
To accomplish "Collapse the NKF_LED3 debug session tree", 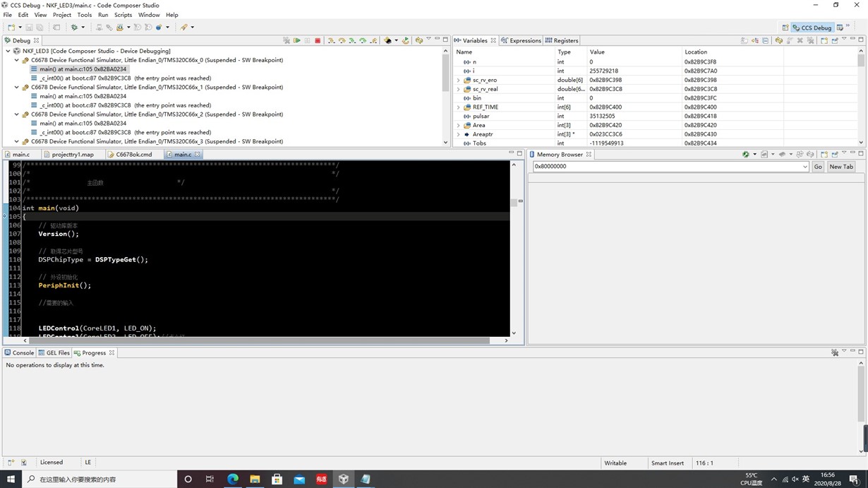I will click(8, 51).
